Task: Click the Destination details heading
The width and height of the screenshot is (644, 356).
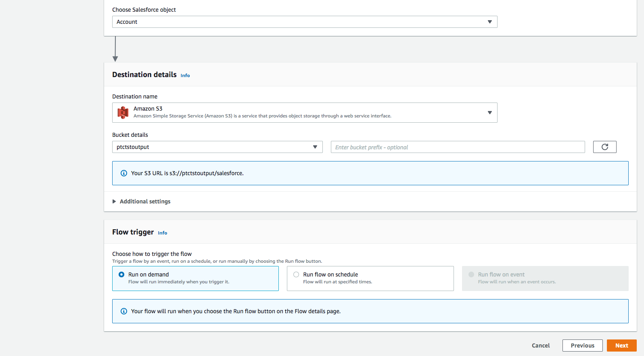Action: point(144,75)
